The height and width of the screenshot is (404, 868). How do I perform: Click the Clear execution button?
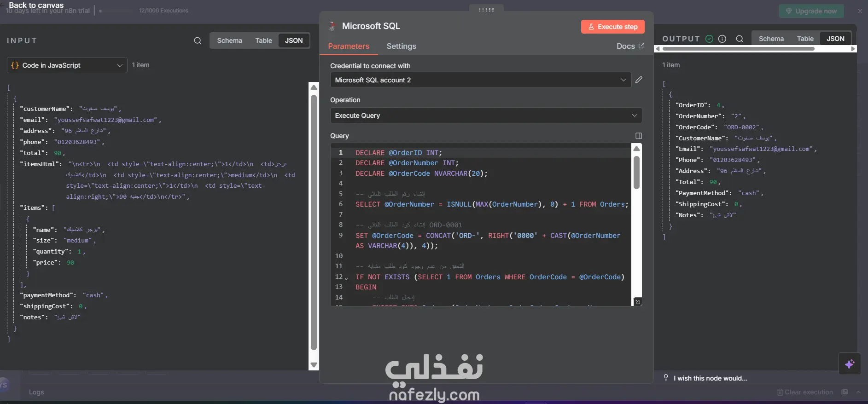805,392
